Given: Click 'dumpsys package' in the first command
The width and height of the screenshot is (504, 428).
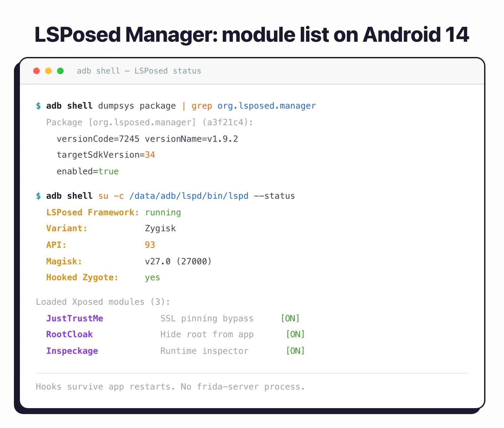Looking at the screenshot, I should [x=137, y=106].
